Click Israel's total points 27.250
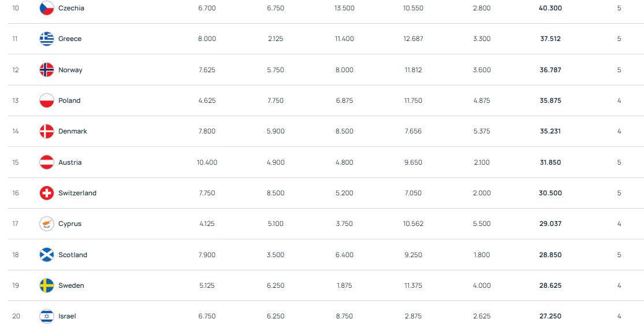The image size is (644, 330). click(550, 316)
